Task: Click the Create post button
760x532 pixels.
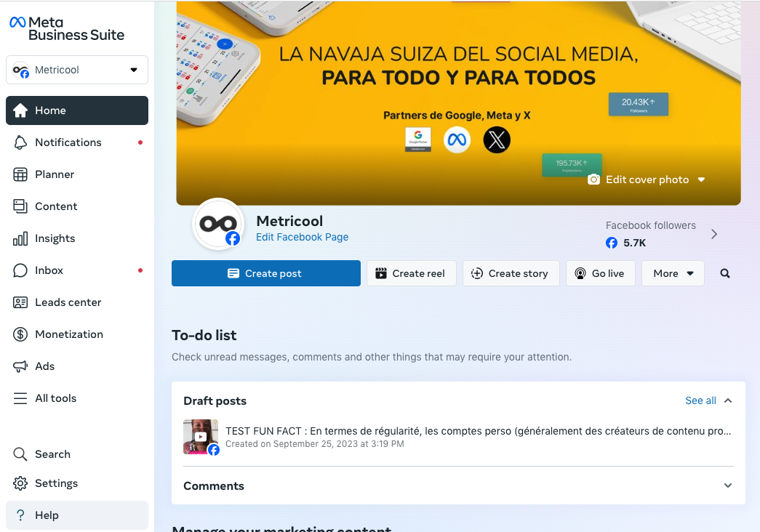Action: pyautogui.click(x=266, y=273)
